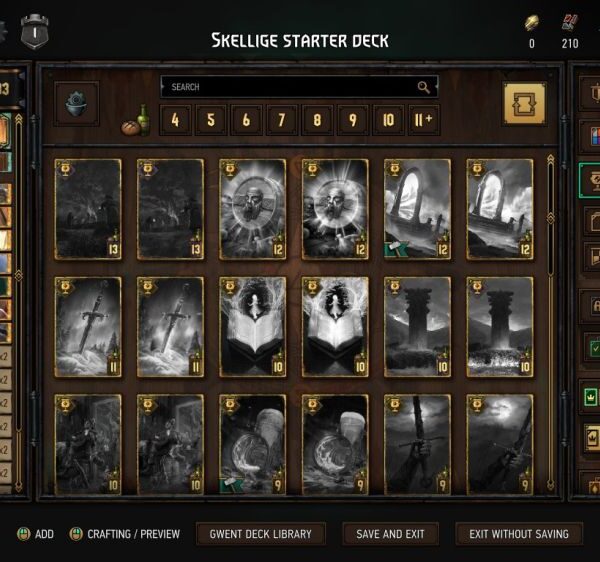Click the deck list scrollbar's top arrow

(18, 119)
